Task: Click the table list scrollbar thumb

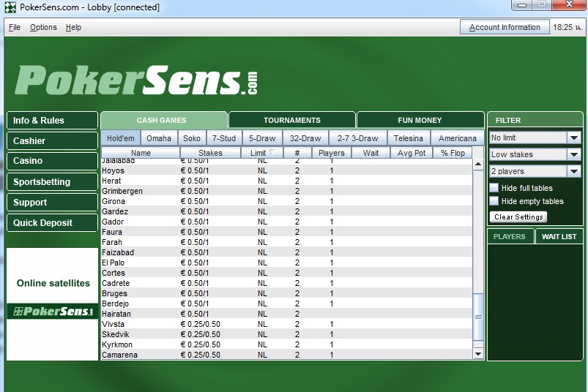Action: tap(478, 317)
